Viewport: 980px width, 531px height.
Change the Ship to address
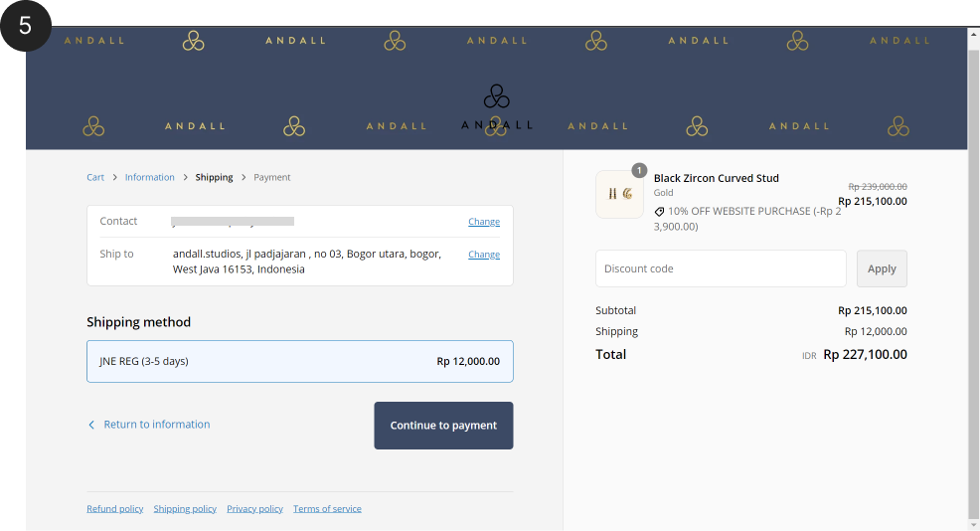pos(484,255)
